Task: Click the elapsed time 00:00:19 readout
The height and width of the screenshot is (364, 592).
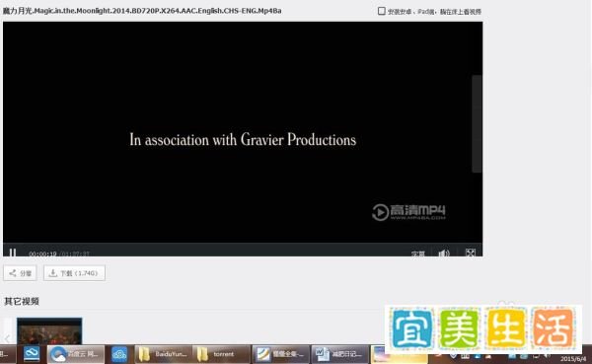Action: point(42,254)
